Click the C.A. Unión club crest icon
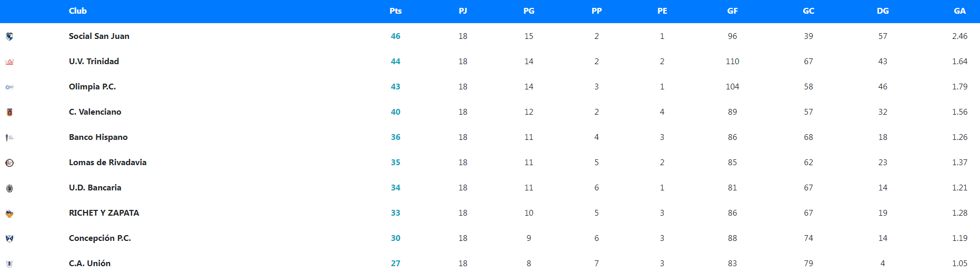 tap(9, 264)
